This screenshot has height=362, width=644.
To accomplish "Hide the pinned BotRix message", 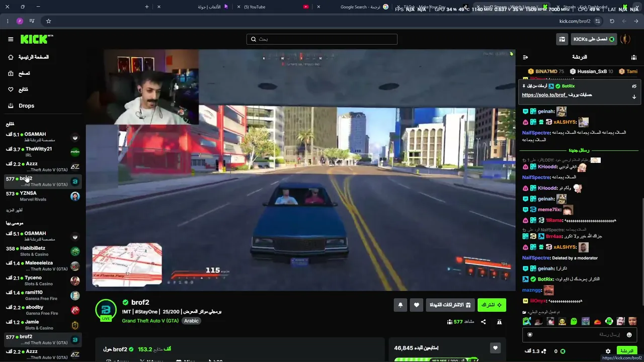I will click(634, 86).
